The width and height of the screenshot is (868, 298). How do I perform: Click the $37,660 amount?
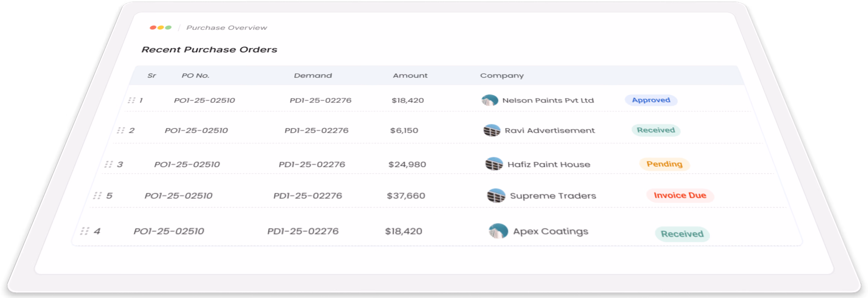pos(406,196)
